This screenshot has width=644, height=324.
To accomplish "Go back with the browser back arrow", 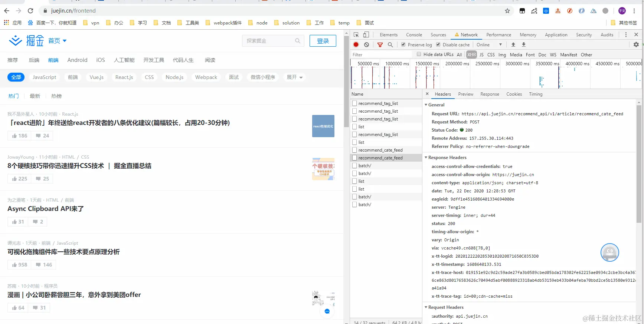I will pyautogui.click(x=7, y=11).
